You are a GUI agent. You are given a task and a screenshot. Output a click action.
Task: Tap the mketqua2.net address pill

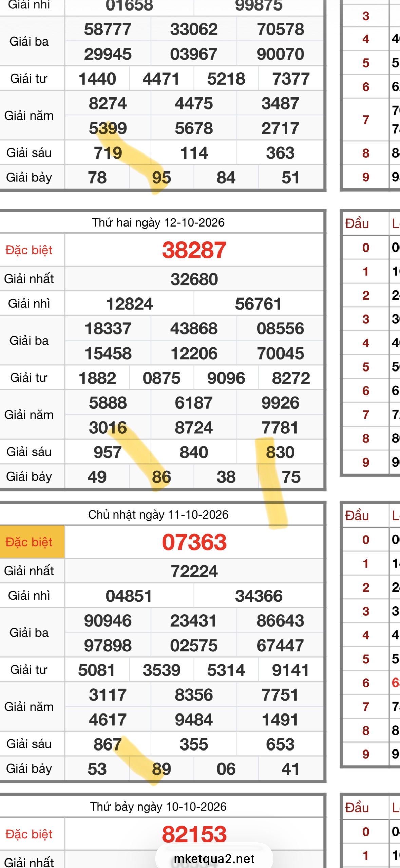(x=214, y=858)
